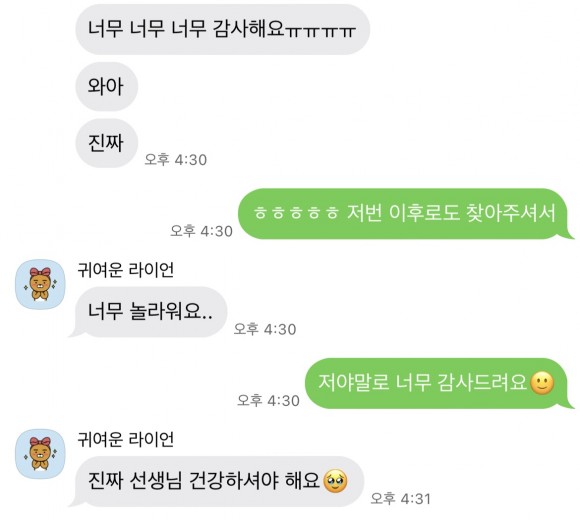Select the 와아 message bubble
This screenshot has width=580, height=520.
(x=107, y=86)
